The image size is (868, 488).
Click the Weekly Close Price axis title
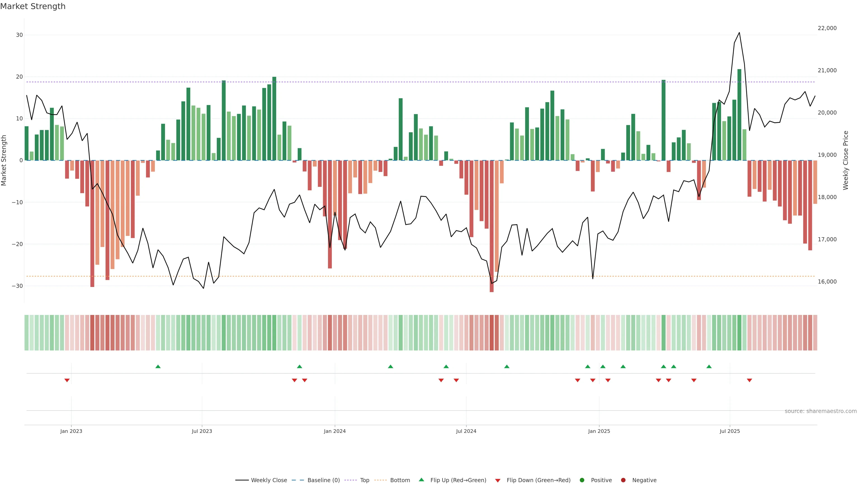pos(845,160)
